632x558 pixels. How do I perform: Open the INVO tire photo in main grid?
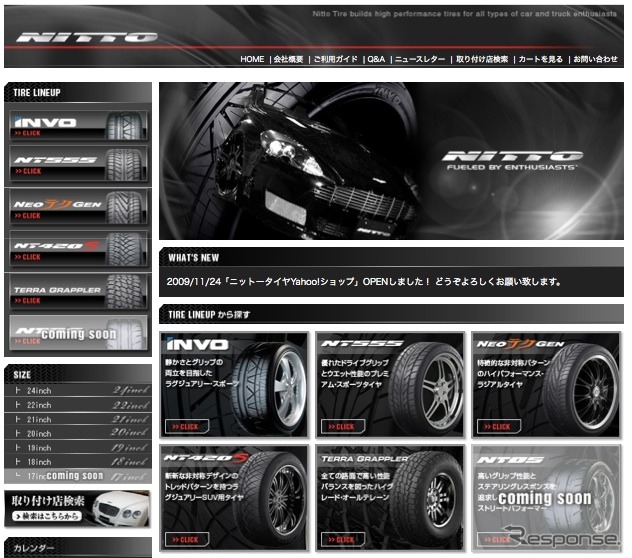pos(270,389)
